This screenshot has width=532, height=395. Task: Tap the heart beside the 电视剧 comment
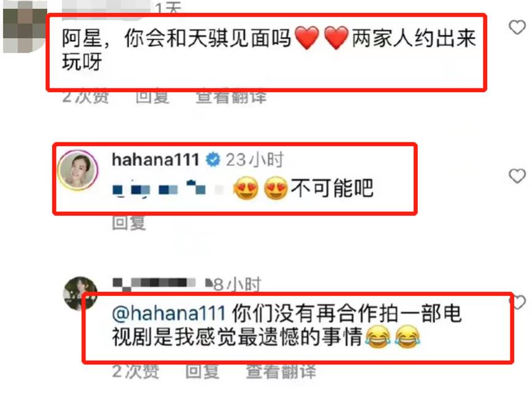point(518,302)
